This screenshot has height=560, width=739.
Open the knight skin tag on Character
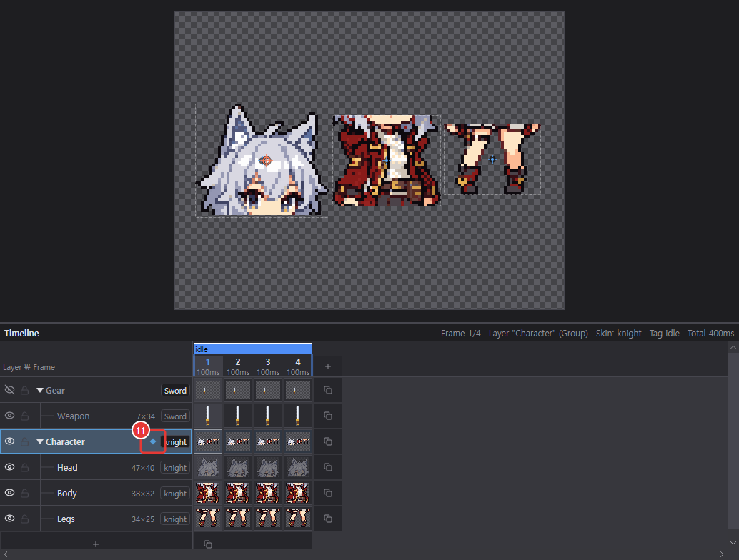[175, 441]
